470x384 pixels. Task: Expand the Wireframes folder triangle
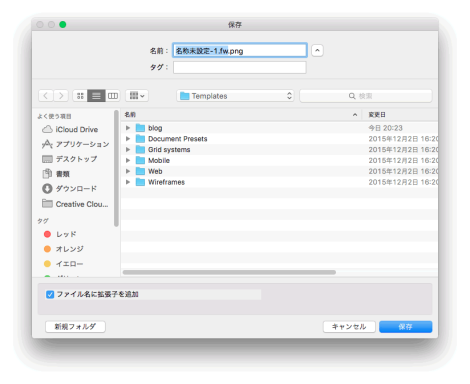point(128,182)
